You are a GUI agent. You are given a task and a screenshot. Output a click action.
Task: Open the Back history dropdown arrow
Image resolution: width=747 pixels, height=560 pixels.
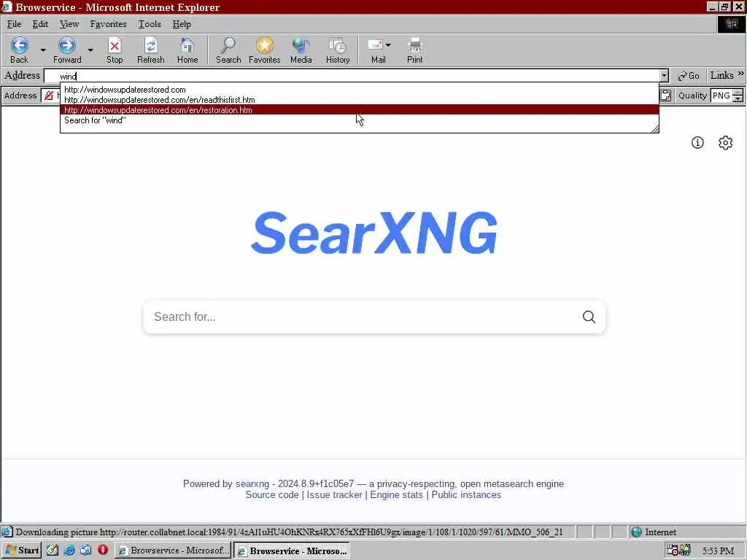[43, 50]
